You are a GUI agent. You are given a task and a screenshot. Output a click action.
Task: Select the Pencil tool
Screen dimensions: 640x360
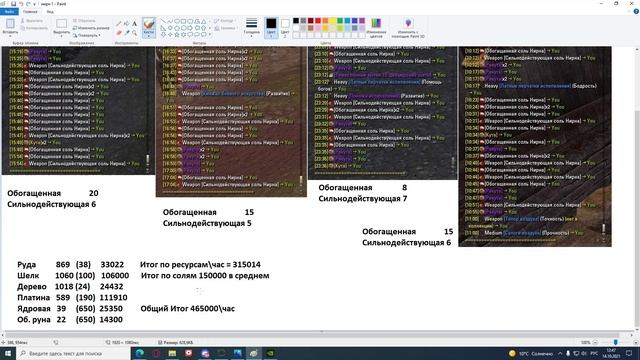(x=119, y=24)
